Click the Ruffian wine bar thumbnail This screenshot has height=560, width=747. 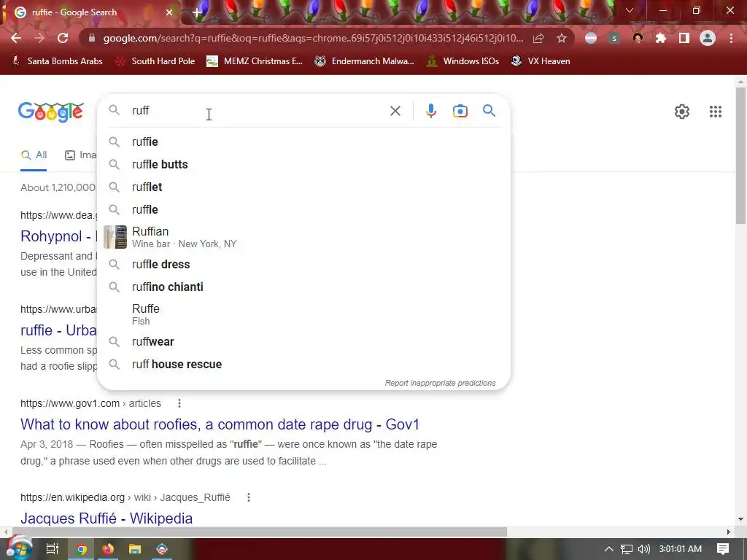click(115, 237)
